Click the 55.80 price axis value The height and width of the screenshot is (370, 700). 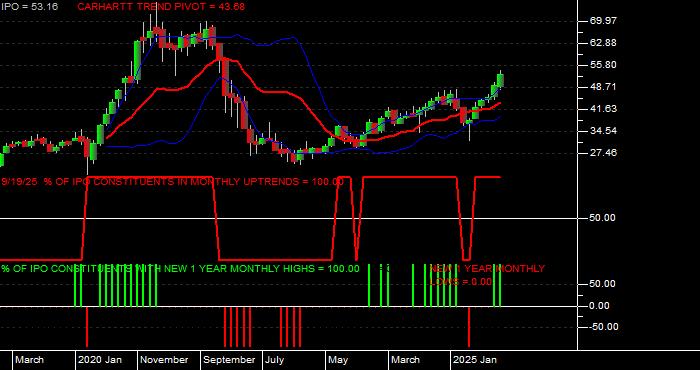[x=604, y=65]
